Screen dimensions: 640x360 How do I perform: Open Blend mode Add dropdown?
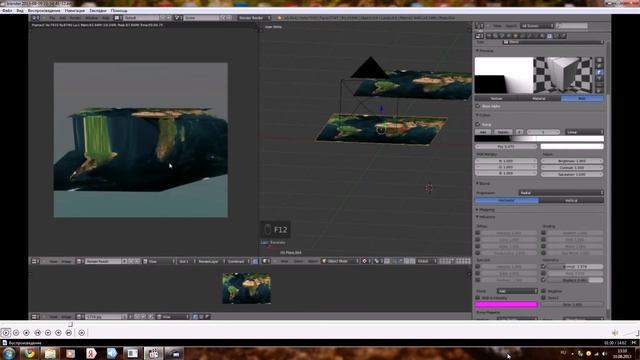(517, 291)
